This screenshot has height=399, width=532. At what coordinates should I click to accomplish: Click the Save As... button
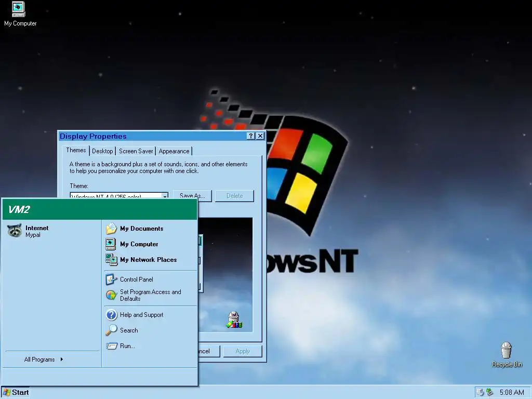(192, 196)
